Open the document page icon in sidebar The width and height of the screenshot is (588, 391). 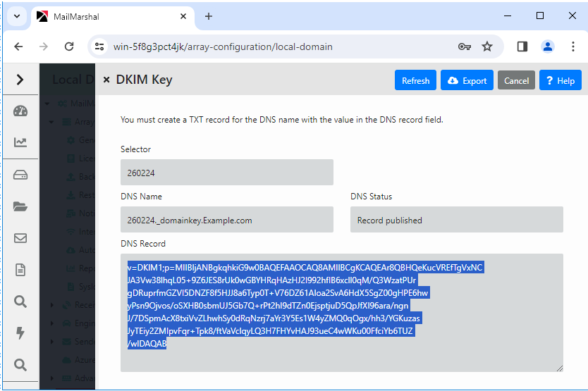click(20, 270)
